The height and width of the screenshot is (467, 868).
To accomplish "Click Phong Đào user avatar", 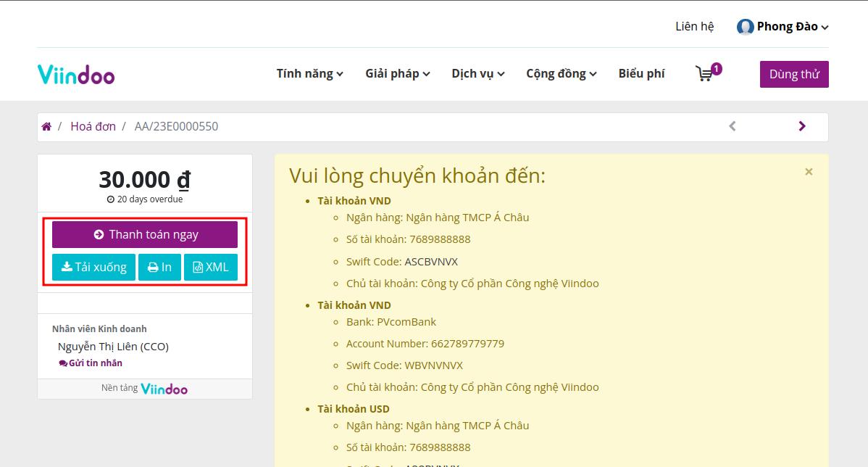I will tap(745, 27).
